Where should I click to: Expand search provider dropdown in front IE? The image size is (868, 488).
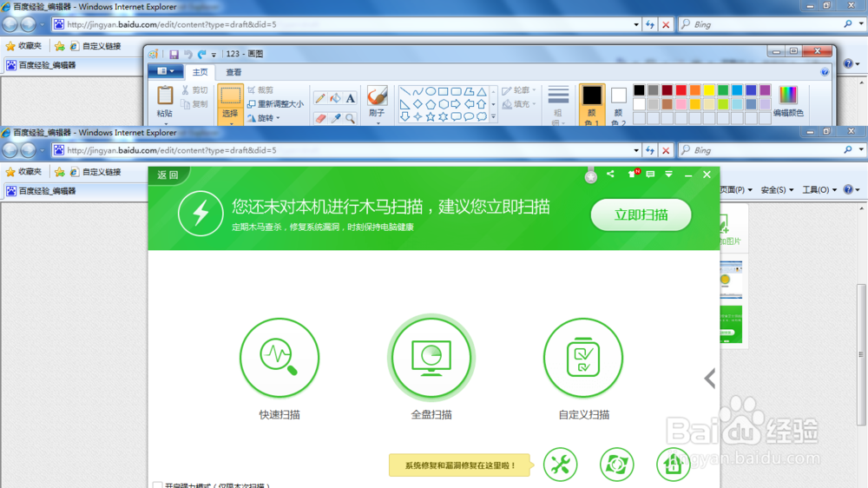[861, 150]
